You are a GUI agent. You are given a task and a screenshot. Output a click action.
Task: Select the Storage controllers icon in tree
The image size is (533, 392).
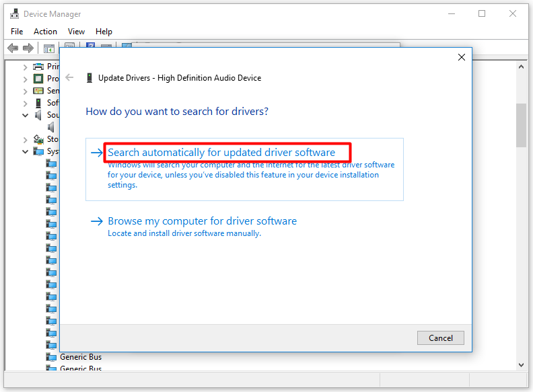tap(38, 139)
